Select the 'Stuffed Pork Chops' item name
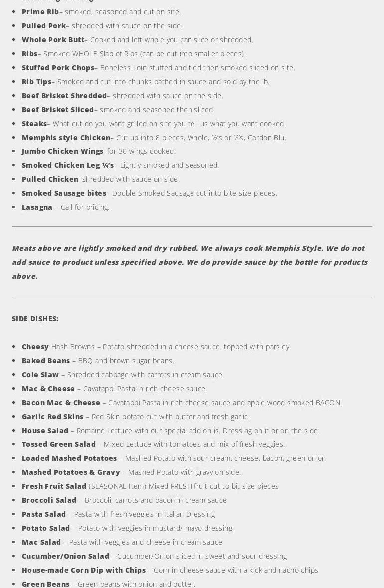The height and width of the screenshot is (588, 384). coord(58,67)
